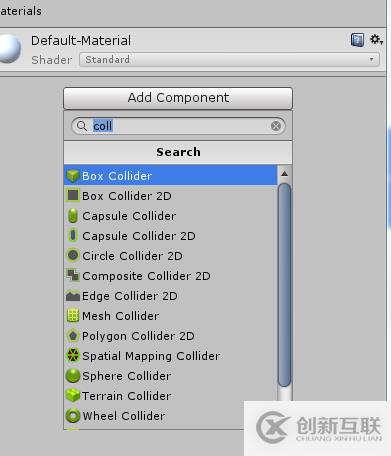Select the Box Collider cube icon
Viewport: 391px width, 456px height.
(73, 176)
